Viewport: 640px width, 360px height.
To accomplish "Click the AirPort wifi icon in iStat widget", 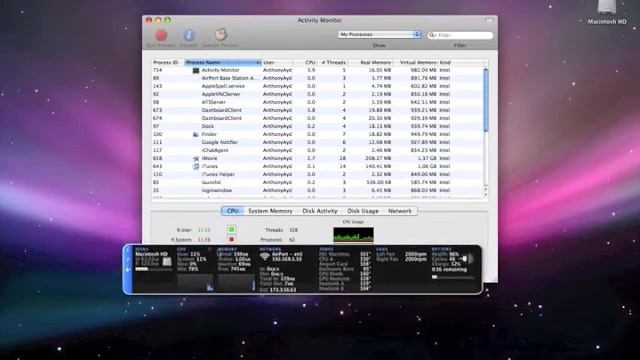I will click(x=265, y=256).
